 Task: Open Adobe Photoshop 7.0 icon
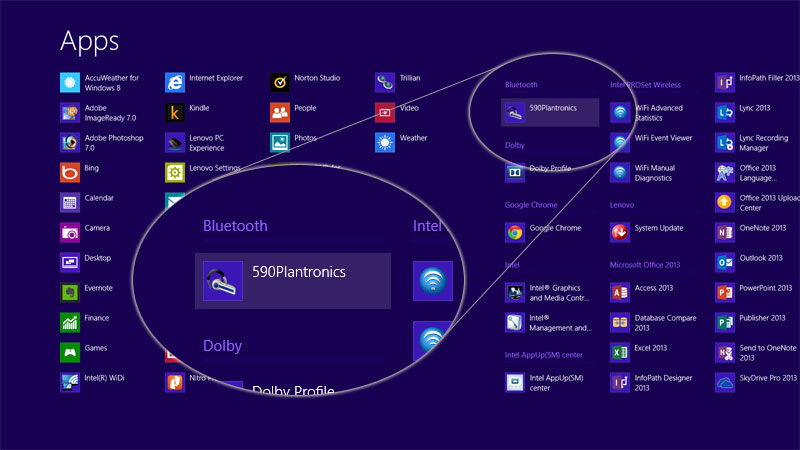click(70, 143)
